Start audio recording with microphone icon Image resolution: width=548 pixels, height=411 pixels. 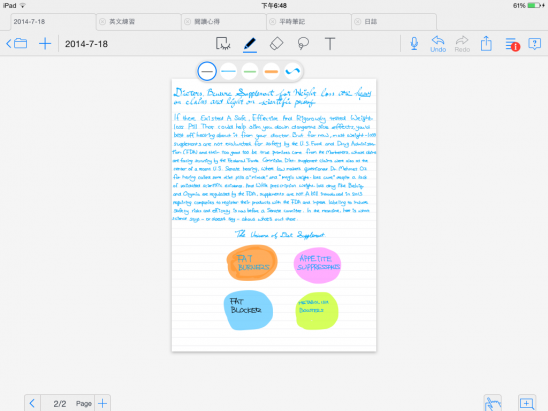(x=414, y=44)
